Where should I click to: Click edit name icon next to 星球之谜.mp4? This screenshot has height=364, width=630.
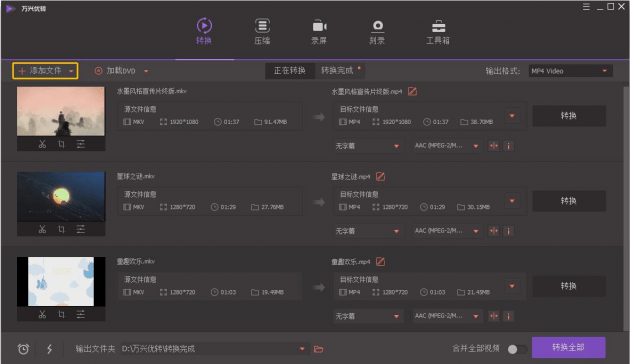(x=380, y=176)
